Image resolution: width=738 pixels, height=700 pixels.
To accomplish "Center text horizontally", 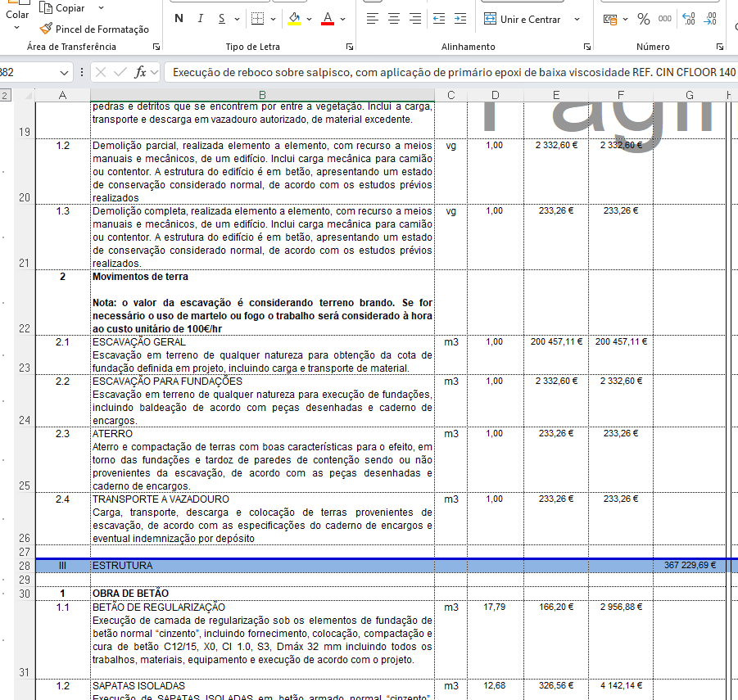I will click(393, 19).
